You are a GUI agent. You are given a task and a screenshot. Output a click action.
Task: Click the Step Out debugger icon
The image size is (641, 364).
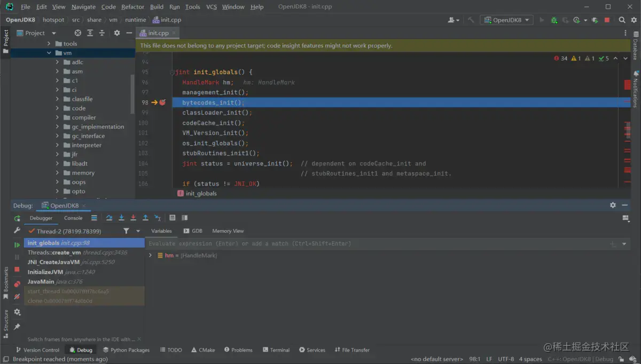pos(145,218)
